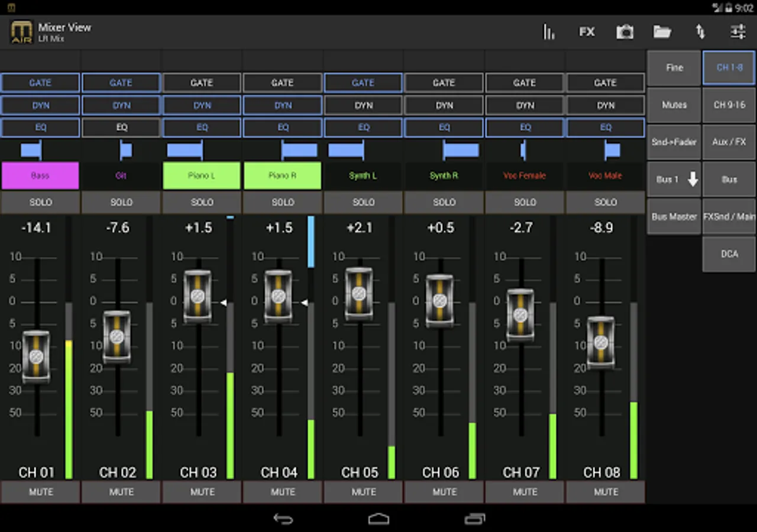The width and height of the screenshot is (757, 532).
Task: Mute channel CH 01
Action: [x=41, y=492]
